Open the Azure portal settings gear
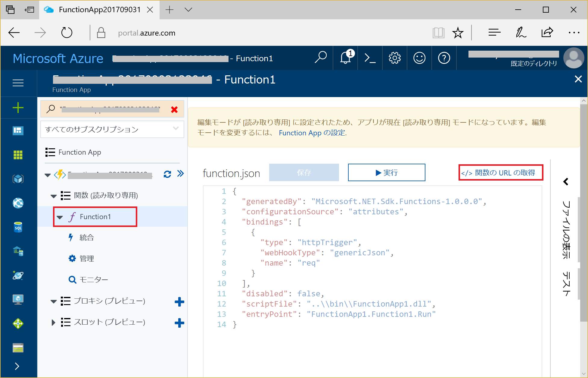This screenshot has height=378, width=588. (x=394, y=58)
